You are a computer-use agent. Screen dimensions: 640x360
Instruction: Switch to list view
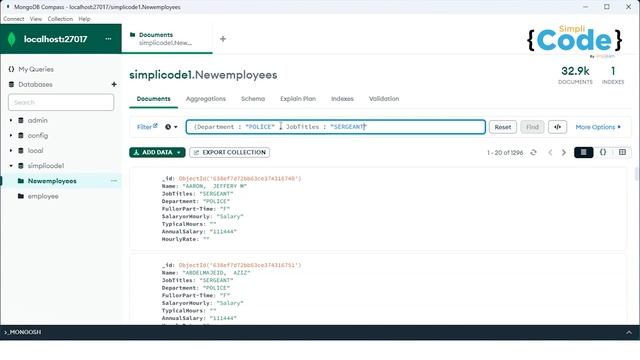click(x=584, y=152)
